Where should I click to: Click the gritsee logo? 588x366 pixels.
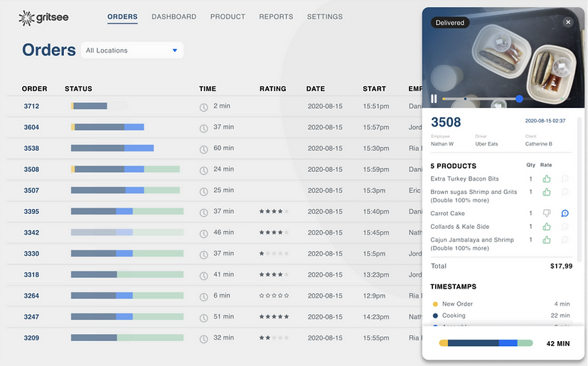click(44, 17)
